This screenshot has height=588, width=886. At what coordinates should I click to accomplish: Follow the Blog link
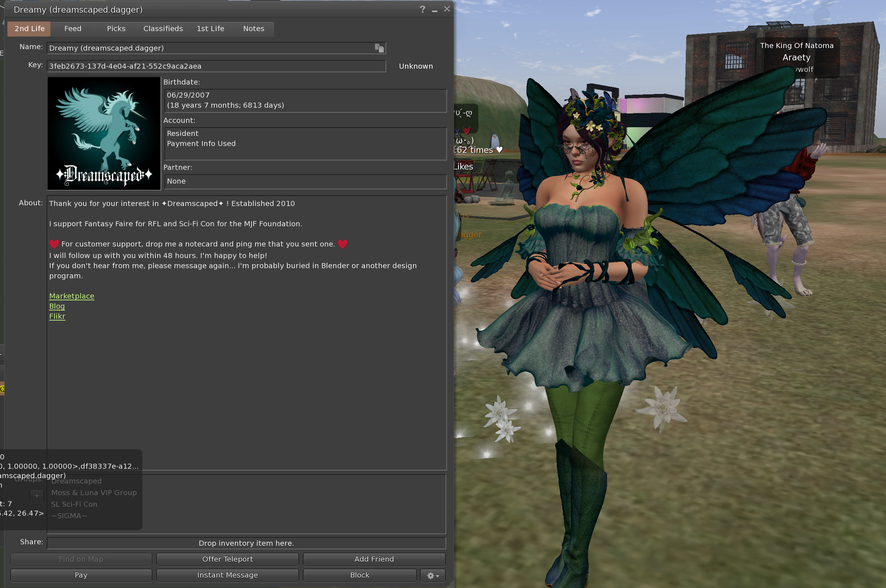(57, 306)
